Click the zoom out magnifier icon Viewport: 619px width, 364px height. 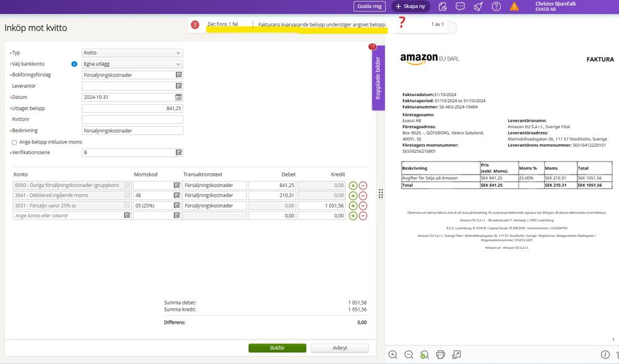[409, 355]
